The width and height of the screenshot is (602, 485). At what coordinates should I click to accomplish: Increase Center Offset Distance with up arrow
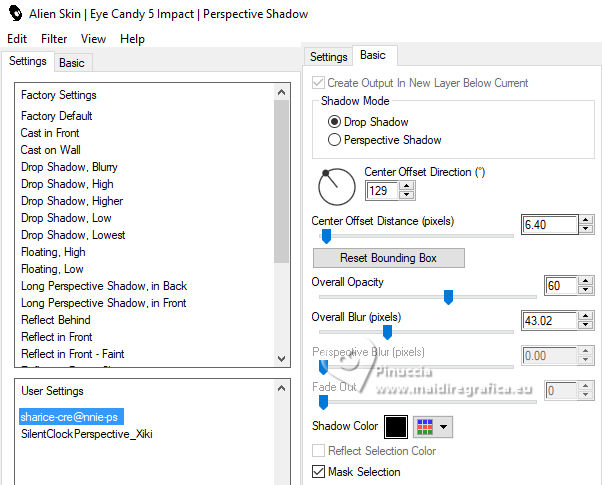coord(585,220)
